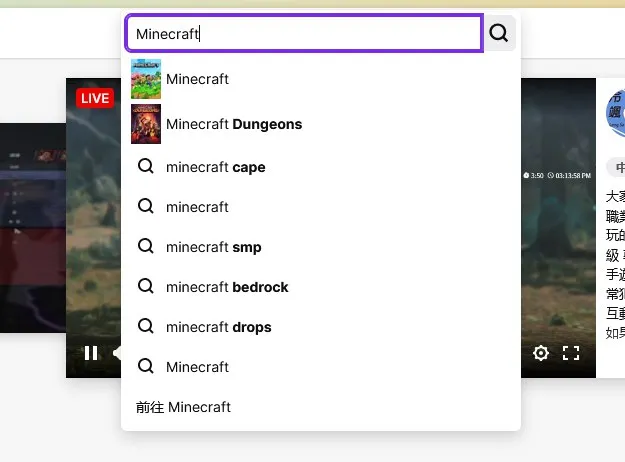Image resolution: width=625 pixels, height=462 pixels.
Task: Click magnifier icon beside "minecraft cape"
Action: point(146,166)
